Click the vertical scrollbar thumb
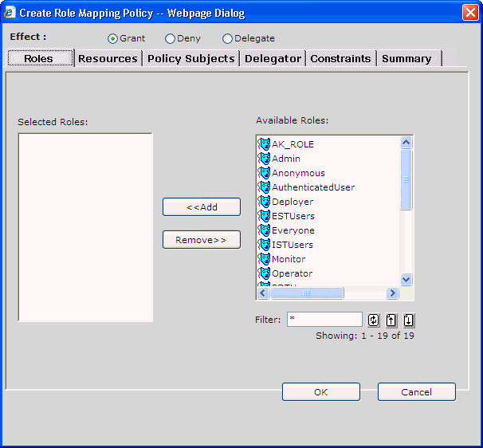Viewport: 483px width, 448px height. click(406, 179)
